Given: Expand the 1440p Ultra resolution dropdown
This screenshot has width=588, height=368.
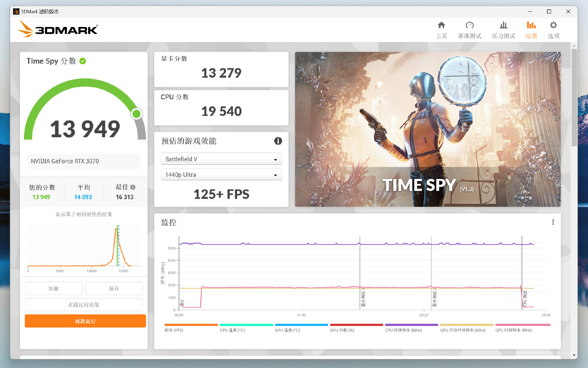Looking at the screenshot, I should (x=221, y=175).
